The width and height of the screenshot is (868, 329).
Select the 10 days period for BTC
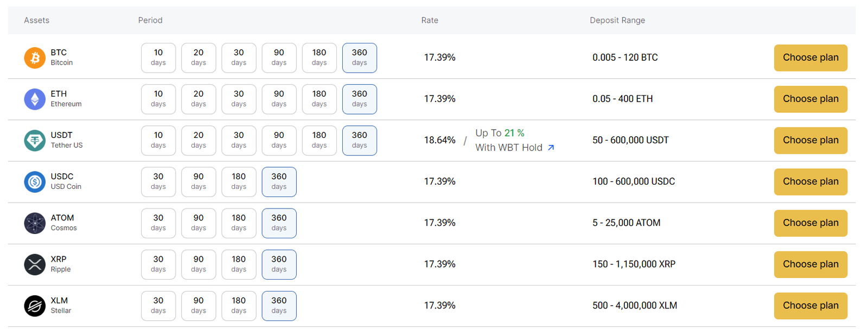(158, 58)
